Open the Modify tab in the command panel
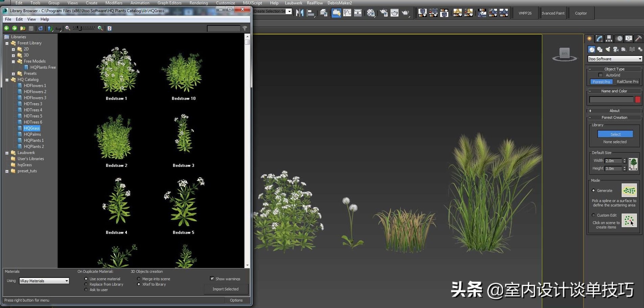The height and width of the screenshot is (308, 644). [x=599, y=39]
